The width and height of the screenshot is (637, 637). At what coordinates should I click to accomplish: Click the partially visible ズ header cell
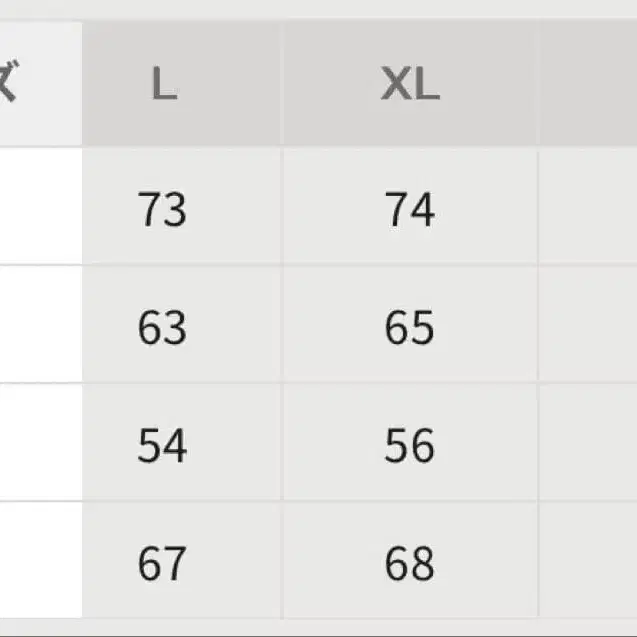(x=40, y=86)
